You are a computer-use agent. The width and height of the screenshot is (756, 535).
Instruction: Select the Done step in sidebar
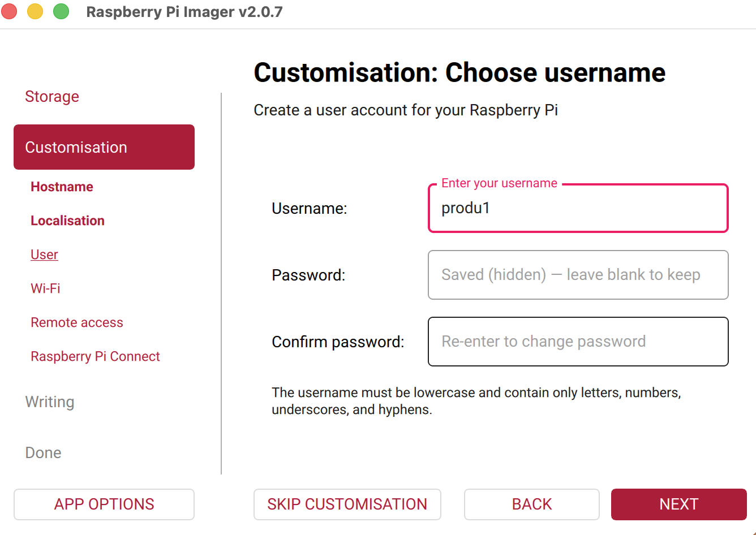(x=43, y=453)
